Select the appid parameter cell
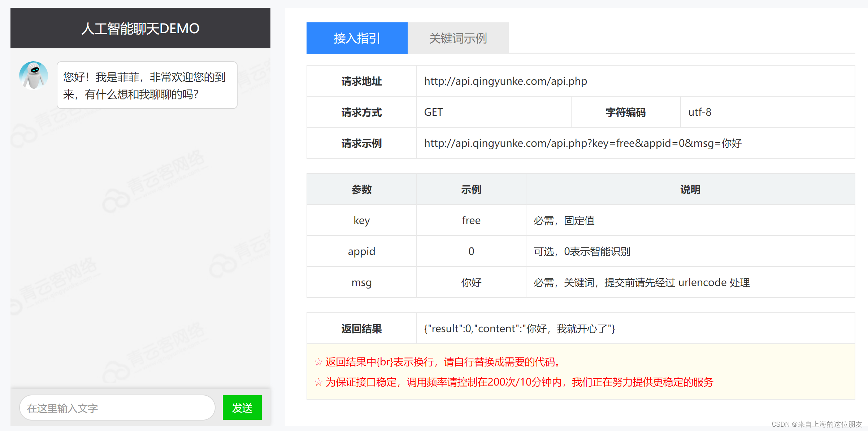The image size is (868, 431). point(361,251)
